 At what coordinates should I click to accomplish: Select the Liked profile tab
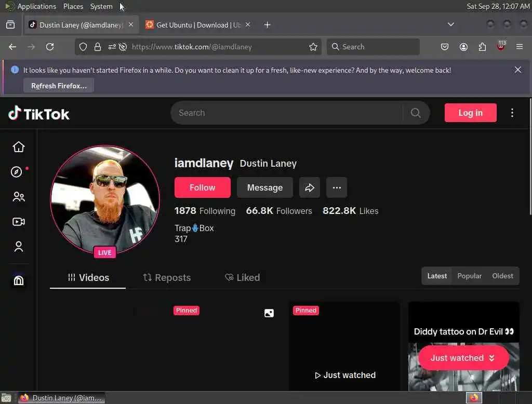point(242,277)
